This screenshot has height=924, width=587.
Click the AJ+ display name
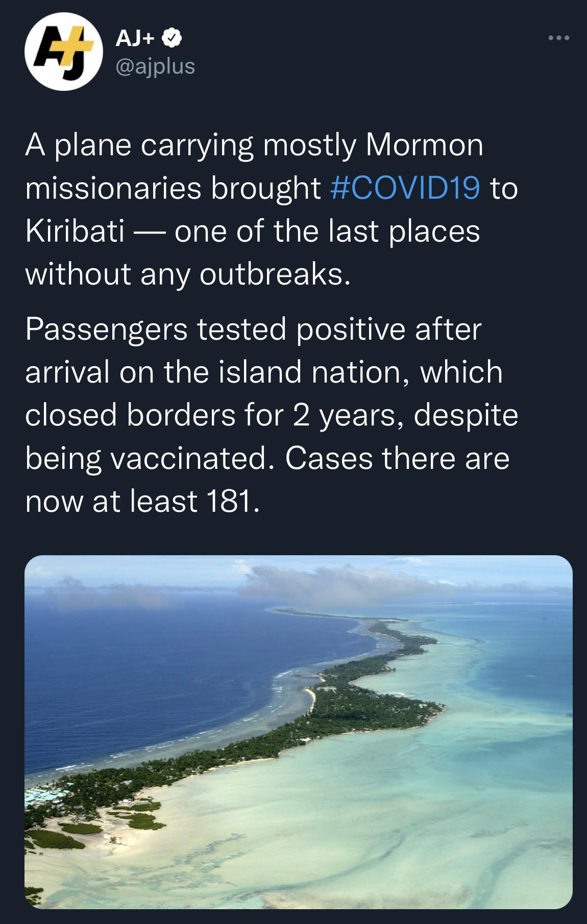(135, 38)
